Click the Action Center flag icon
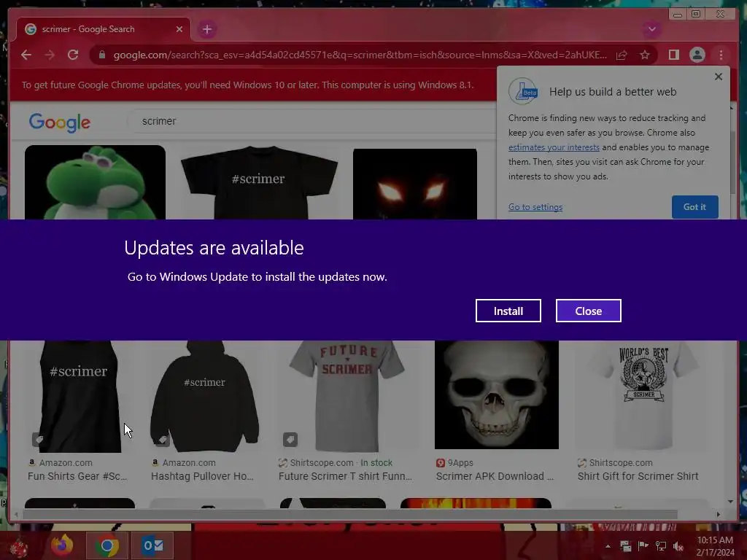The height and width of the screenshot is (560, 747). [x=643, y=546]
